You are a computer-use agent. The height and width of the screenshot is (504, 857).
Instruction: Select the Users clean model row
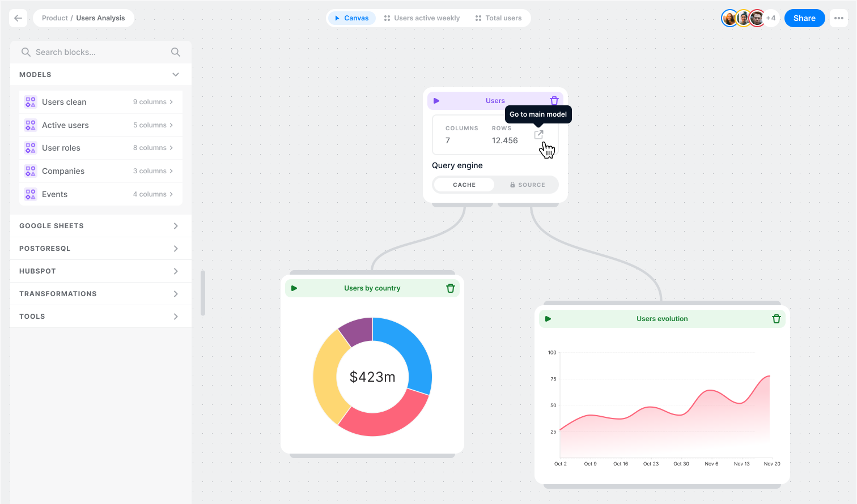tap(101, 102)
